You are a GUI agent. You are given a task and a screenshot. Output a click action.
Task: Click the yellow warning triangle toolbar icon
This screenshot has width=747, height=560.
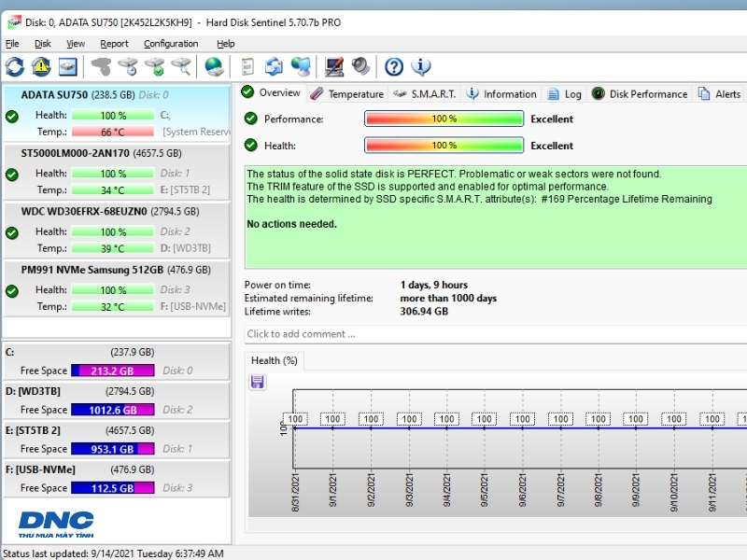coord(41,66)
